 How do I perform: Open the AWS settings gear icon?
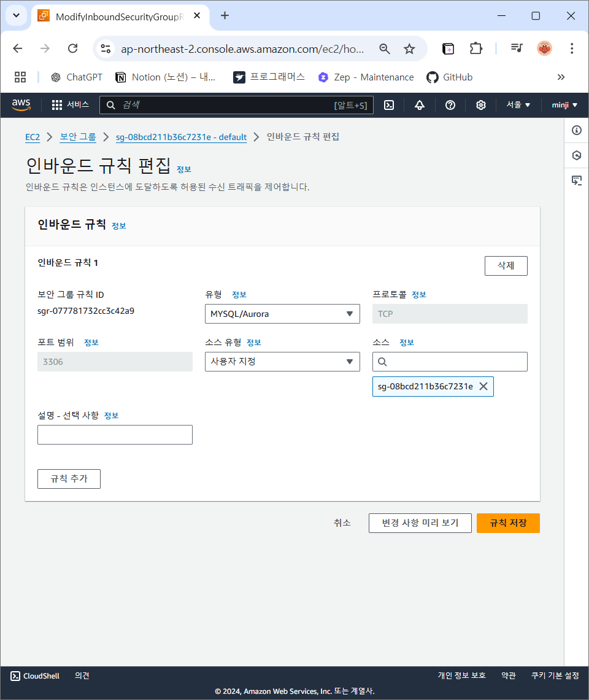(480, 105)
